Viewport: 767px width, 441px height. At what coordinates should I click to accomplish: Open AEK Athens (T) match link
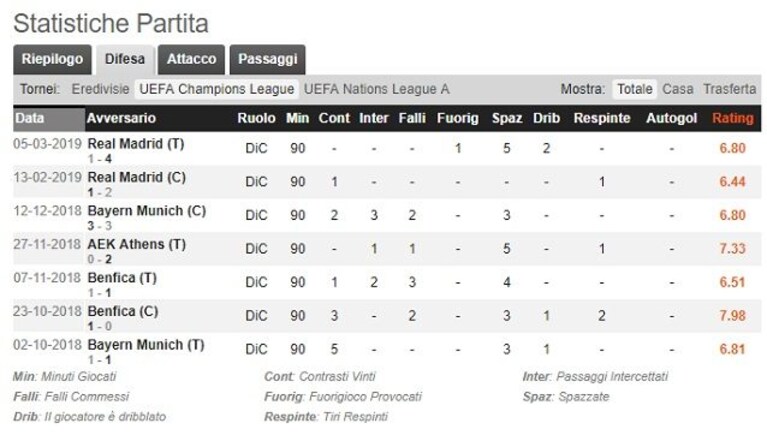(x=136, y=244)
